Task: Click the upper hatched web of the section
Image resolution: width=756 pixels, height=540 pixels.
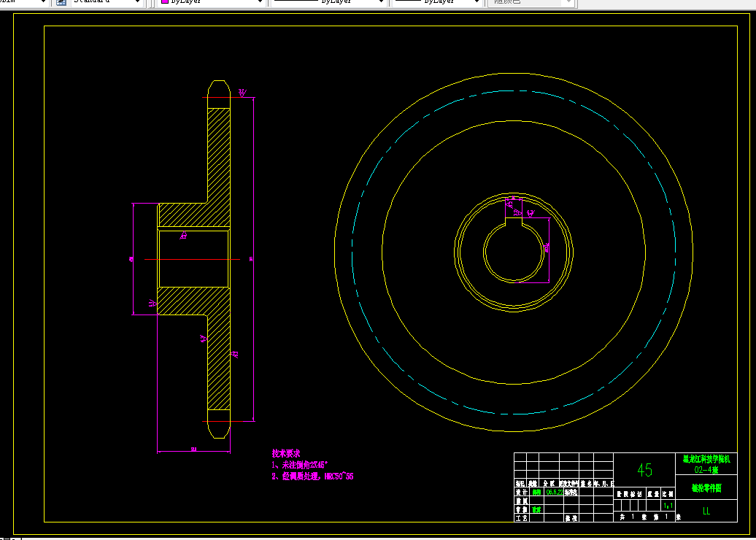Action: pos(219,154)
